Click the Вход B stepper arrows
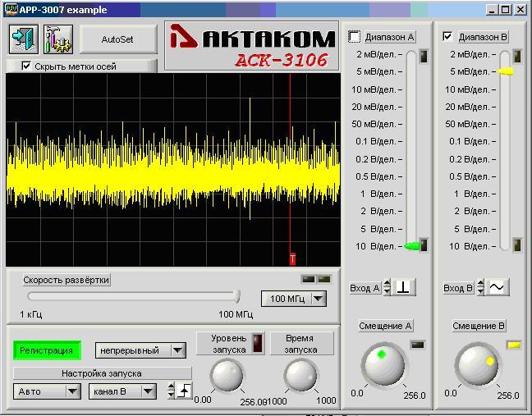Image resolution: width=532 pixels, height=416 pixels. tap(481, 287)
